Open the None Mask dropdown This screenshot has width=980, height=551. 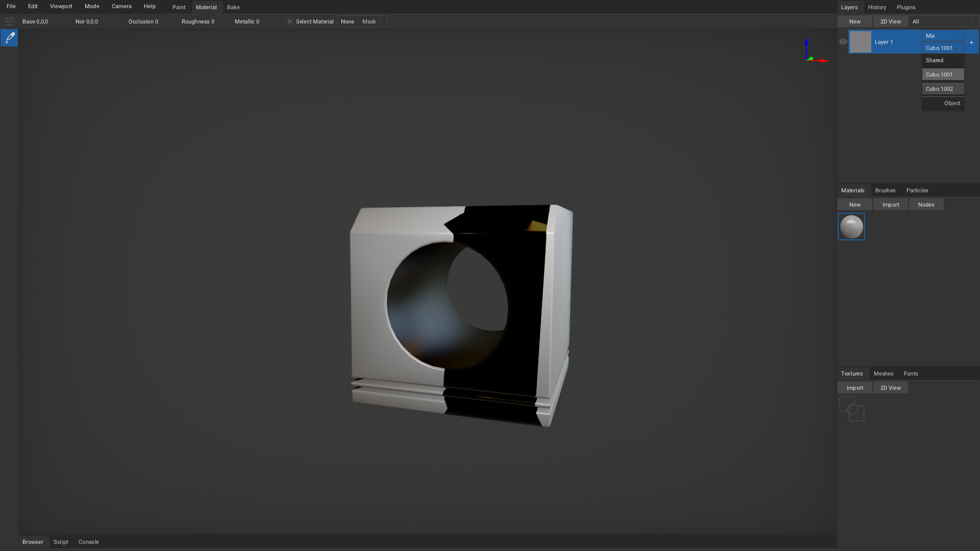click(362, 21)
